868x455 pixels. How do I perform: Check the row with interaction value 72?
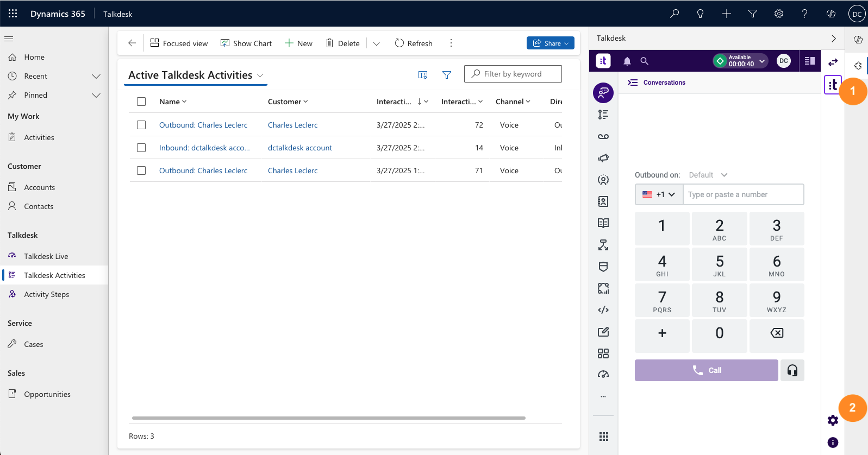pyautogui.click(x=141, y=125)
